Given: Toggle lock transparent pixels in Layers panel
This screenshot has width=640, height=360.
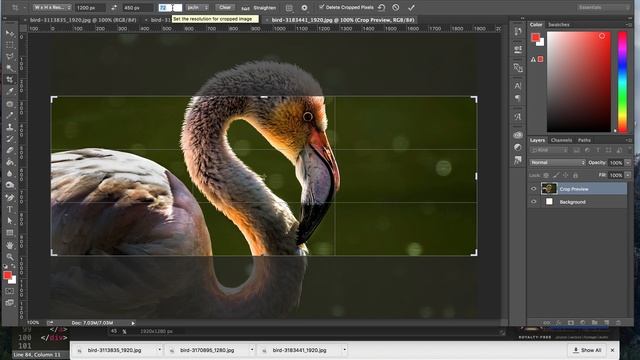Looking at the screenshot, I should tap(546, 175).
